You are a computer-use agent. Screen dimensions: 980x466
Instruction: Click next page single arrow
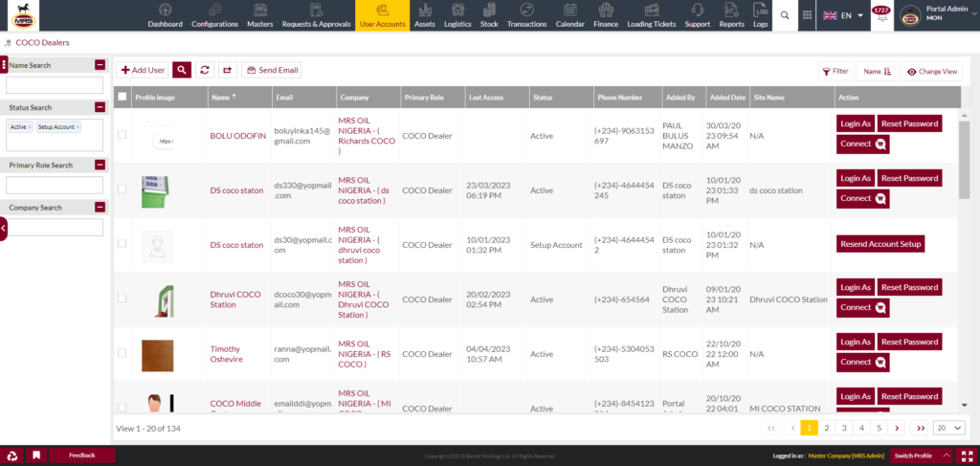point(897,428)
